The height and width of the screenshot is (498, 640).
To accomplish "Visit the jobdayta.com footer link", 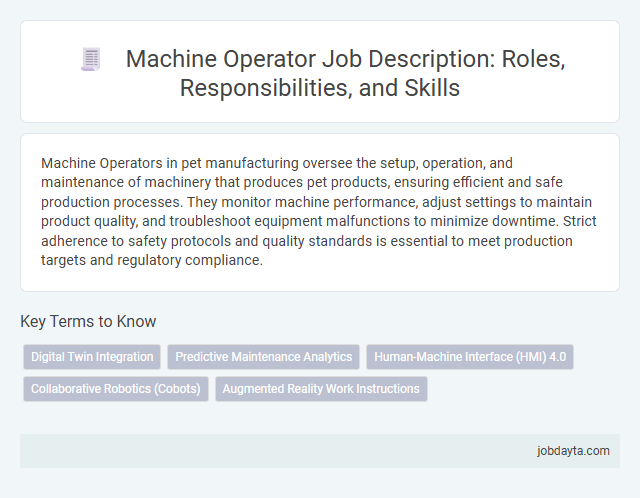I will coord(573,451).
